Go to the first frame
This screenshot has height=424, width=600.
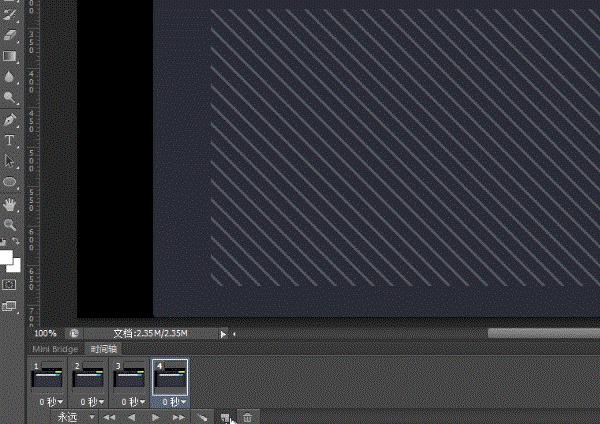coord(109,417)
